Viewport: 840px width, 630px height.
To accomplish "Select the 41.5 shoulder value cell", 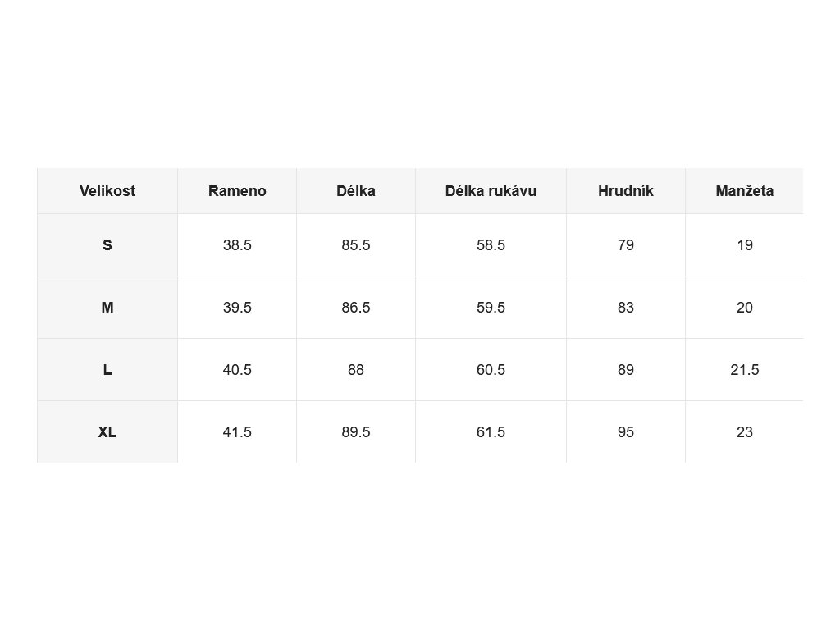I will [237, 431].
